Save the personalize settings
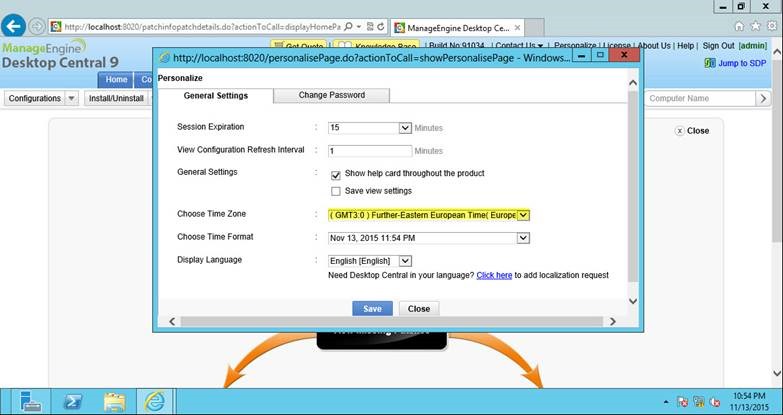 pos(372,309)
